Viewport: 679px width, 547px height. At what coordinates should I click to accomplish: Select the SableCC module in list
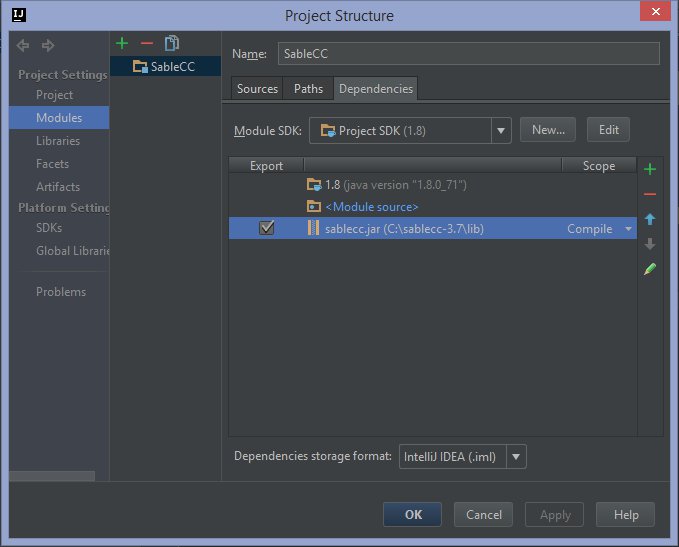[x=165, y=67]
